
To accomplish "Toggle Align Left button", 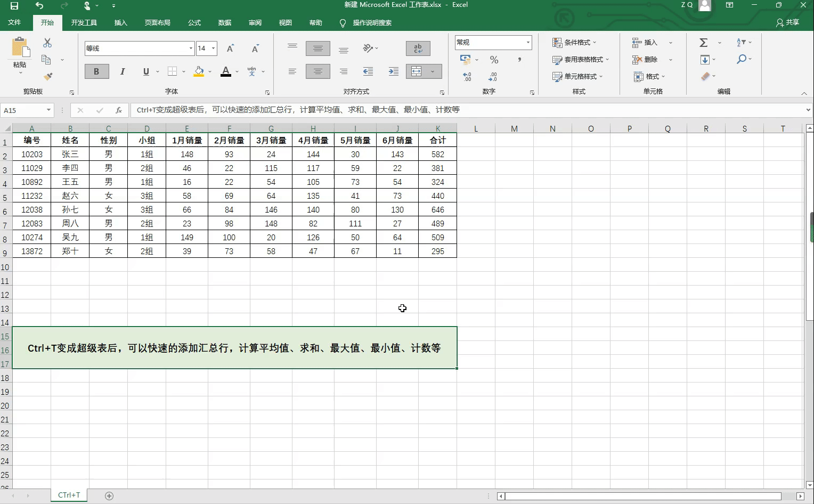I will [x=292, y=71].
